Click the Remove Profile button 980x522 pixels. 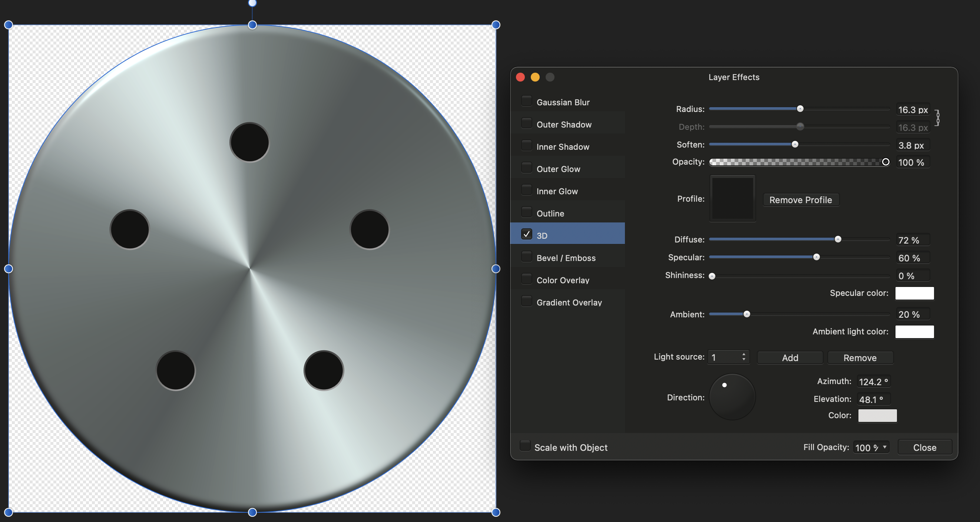(801, 200)
